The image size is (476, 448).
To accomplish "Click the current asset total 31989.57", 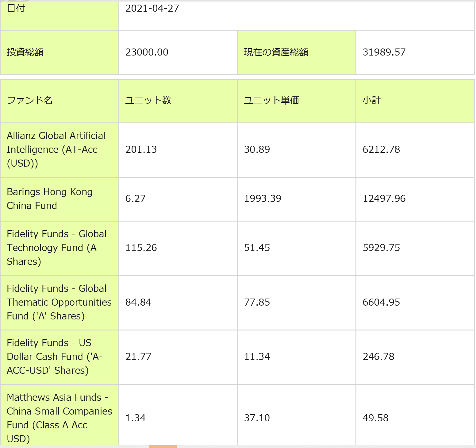I will [x=384, y=52].
